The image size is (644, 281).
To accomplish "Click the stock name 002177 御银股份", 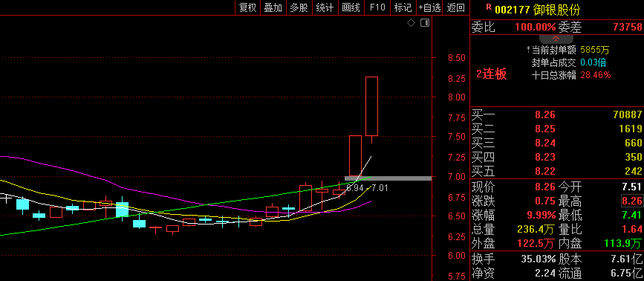I will pyautogui.click(x=538, y=10).
